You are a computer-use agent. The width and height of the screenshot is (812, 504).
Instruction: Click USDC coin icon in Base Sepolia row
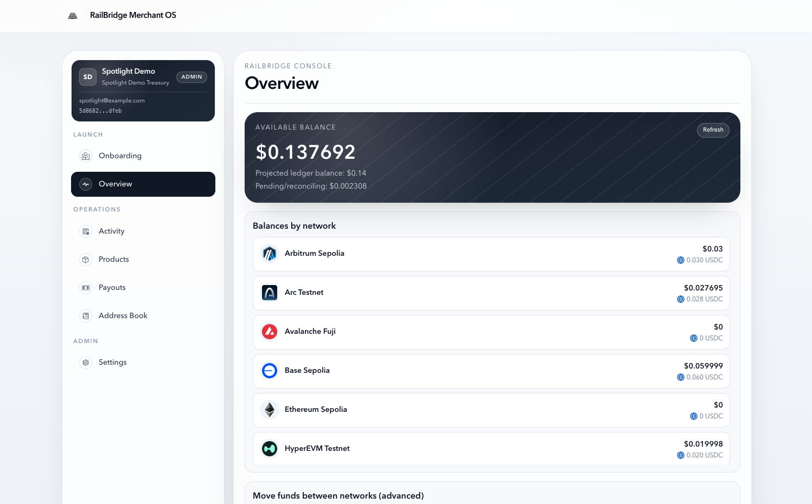coord(681,377)
